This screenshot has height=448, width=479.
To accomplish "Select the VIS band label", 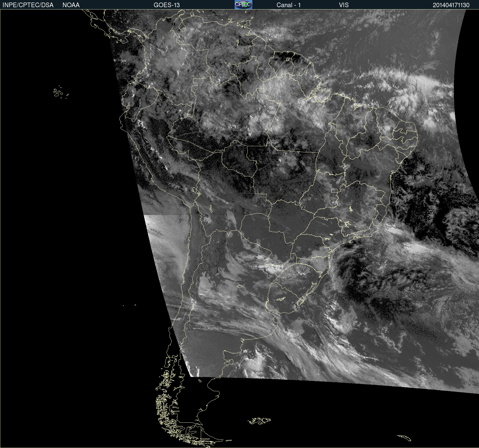I will point(344,5).
